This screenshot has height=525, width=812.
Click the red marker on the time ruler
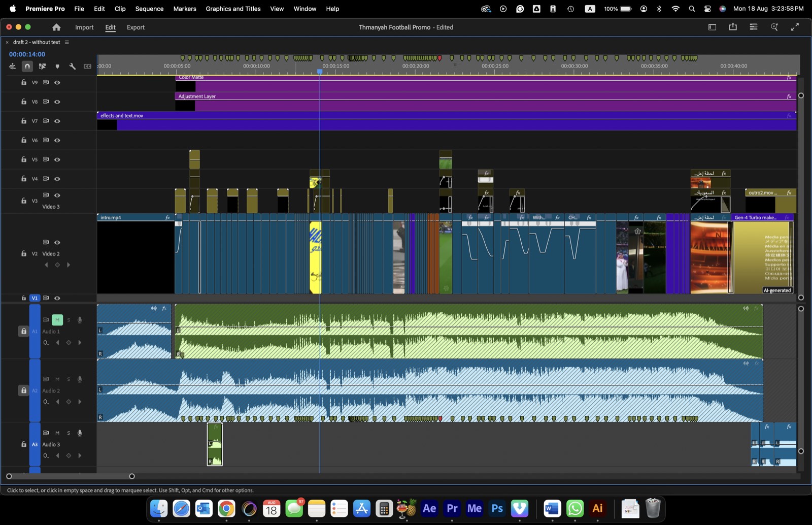pos(439,58)
